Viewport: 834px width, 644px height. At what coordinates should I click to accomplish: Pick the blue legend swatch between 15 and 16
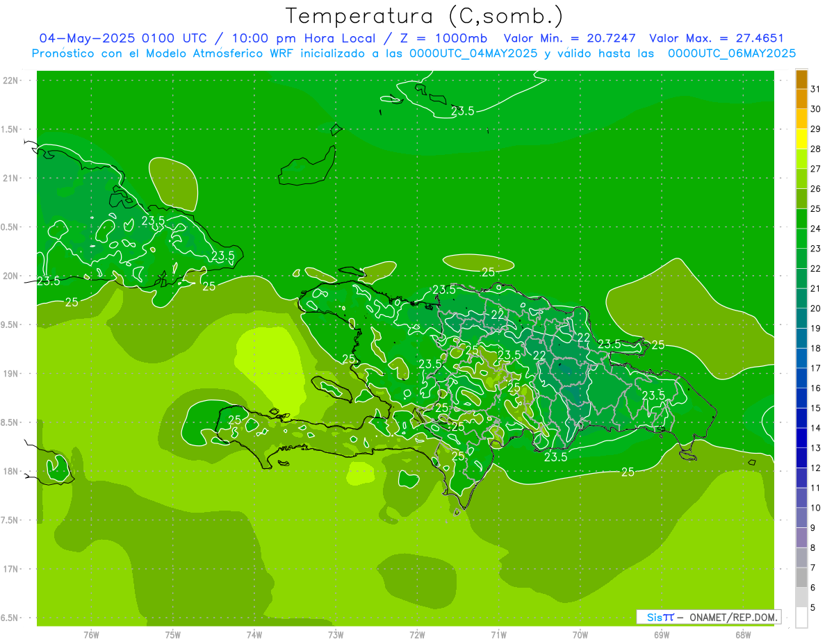(x=801, y=398)
